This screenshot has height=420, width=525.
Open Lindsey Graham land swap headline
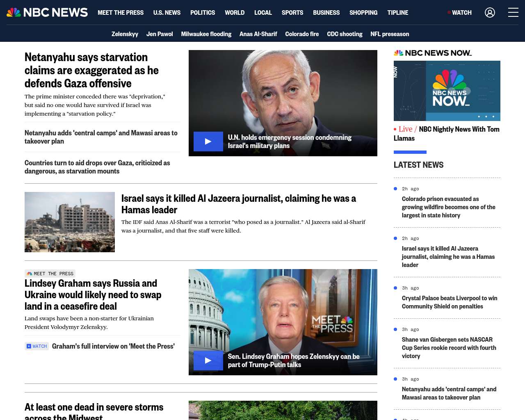point(93,294)
